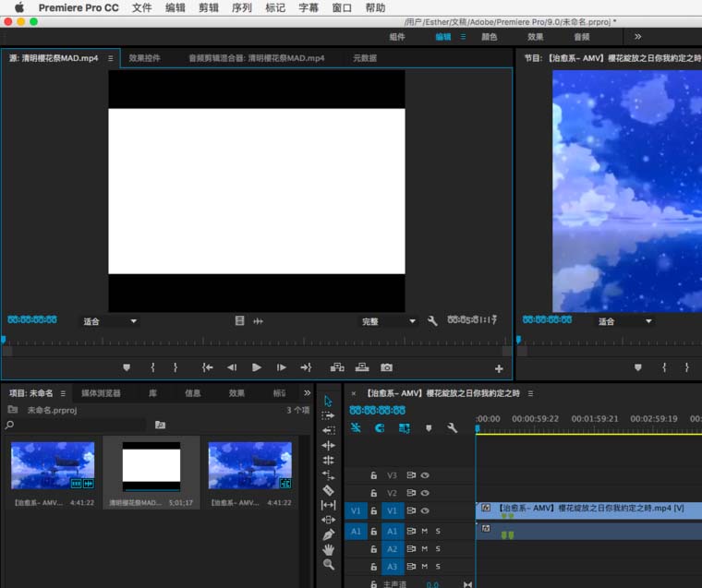The height and width of the screenshot is (588, 702).
Task: Toggle sync lock on V2 track
Action: [x=411, y=493]
